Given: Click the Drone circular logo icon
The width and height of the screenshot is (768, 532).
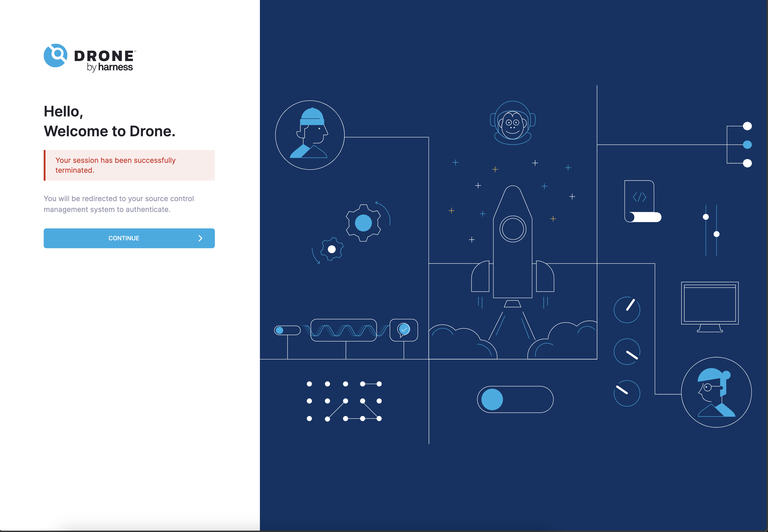Looking at the screenshot, I should click(55, 55).
